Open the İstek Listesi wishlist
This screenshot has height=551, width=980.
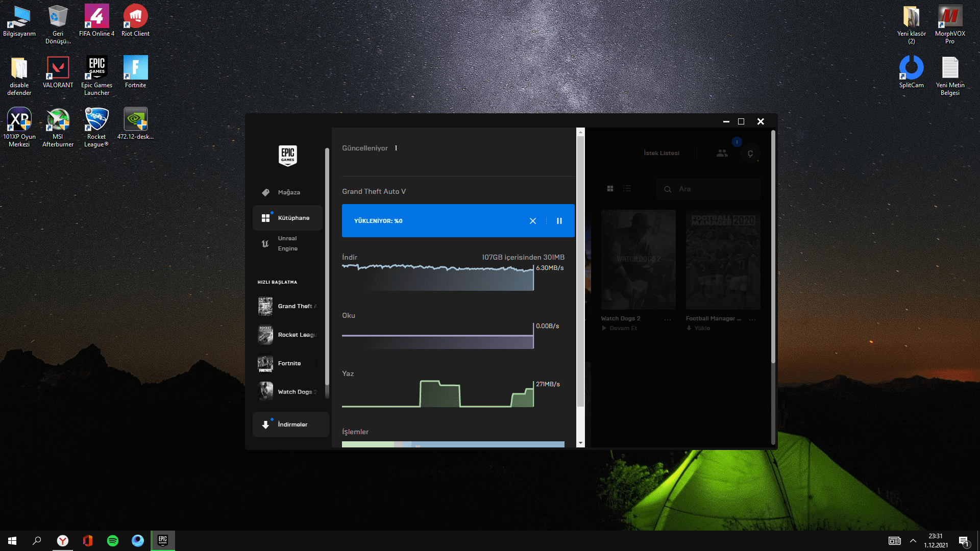tap(661, 153)
